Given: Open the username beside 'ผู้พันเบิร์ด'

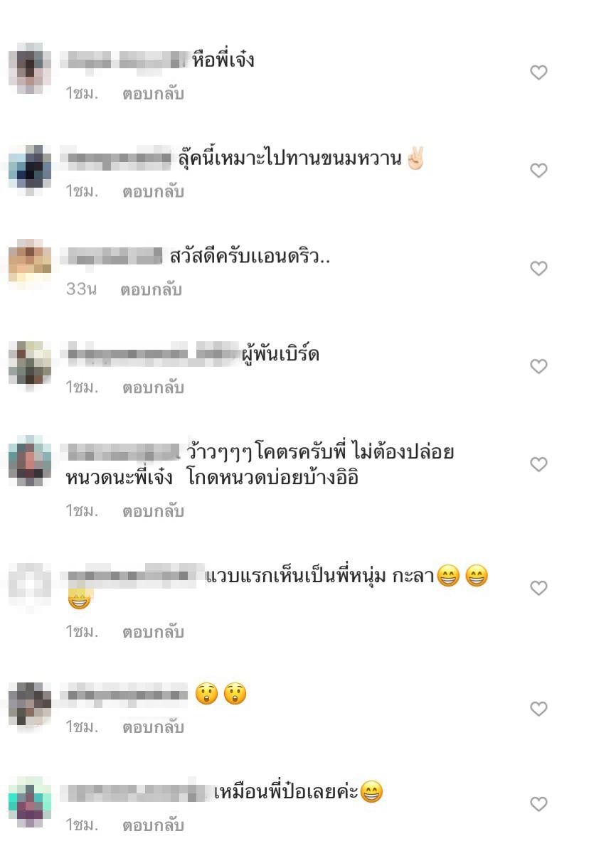Looking at the screenshot, I should tap(152, 353).
